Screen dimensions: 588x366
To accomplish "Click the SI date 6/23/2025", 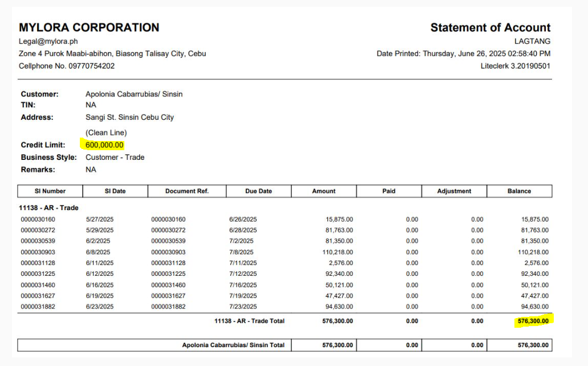I will pyautogui.click(x=100, y=307).
